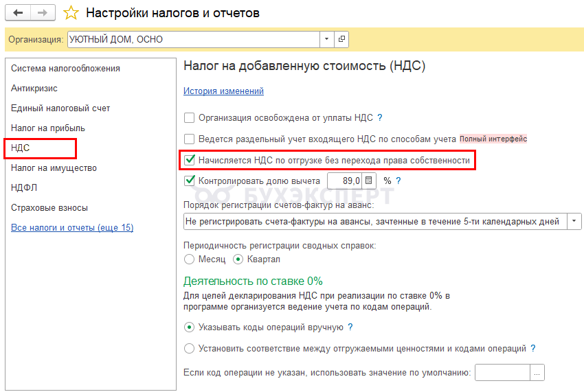The height and width of the screenshot is (392, 584).
Task: Show help for Установить соответствие option
Action: (x=533, y=348)
